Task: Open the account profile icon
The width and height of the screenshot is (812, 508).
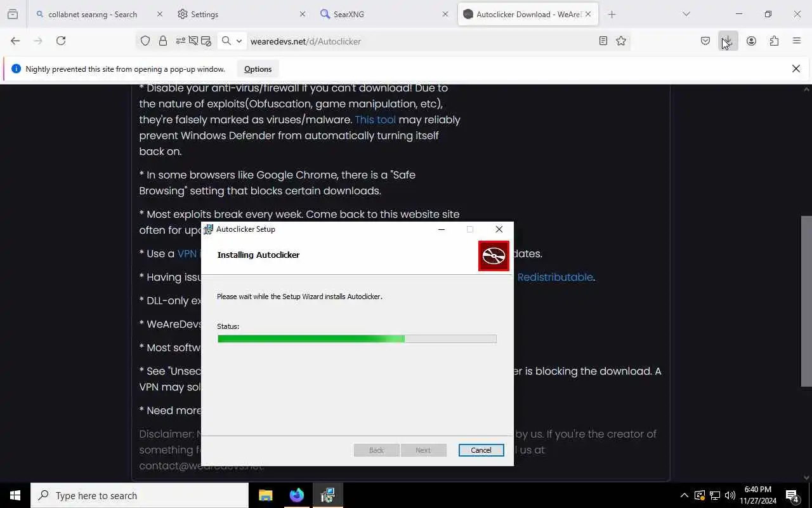Action: (751, 41)
